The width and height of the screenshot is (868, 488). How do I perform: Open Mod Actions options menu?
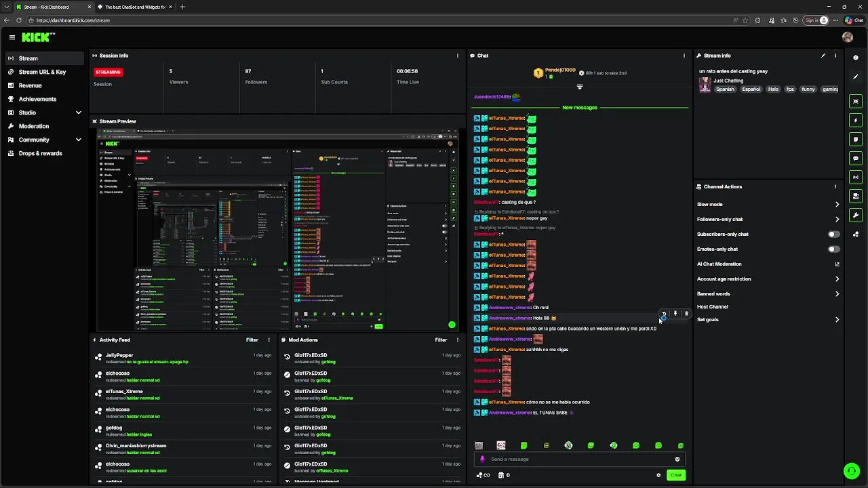click(457, 340)
